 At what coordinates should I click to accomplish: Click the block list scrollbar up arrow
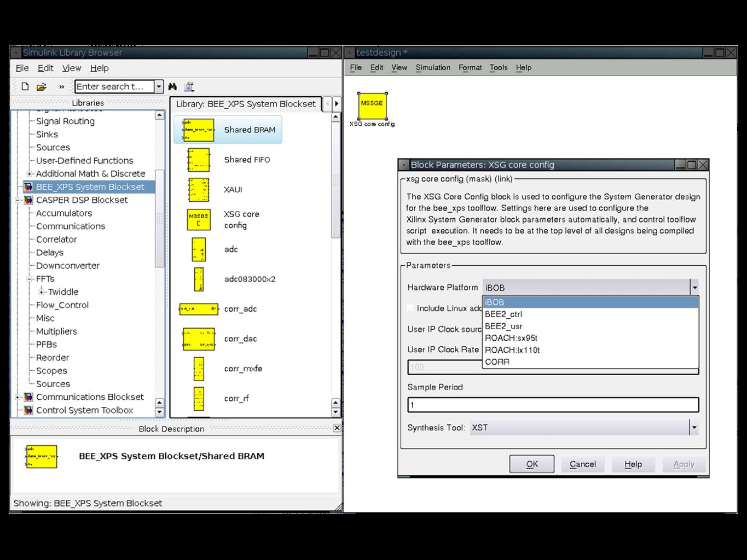tap(336, 117)
